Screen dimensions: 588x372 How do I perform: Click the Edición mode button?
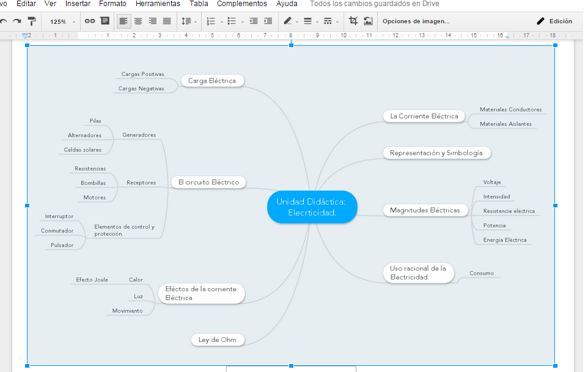554,20
